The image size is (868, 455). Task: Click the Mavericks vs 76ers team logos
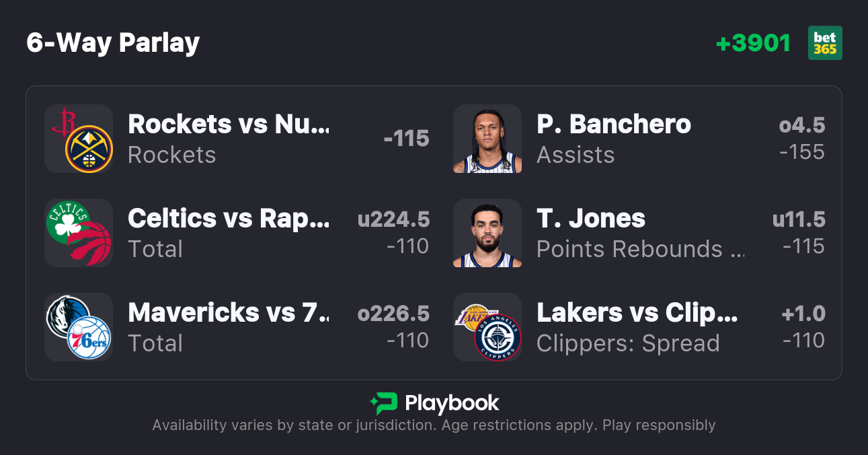pyautogui.click(x=79, y=327)
